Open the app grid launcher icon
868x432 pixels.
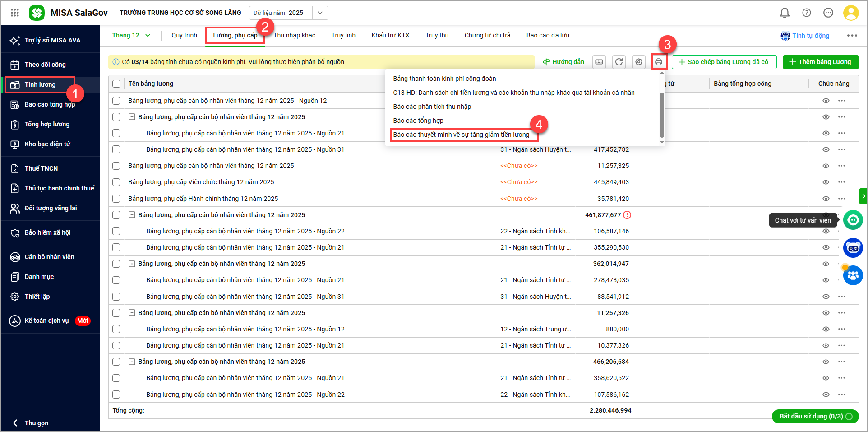coord(15,13)
